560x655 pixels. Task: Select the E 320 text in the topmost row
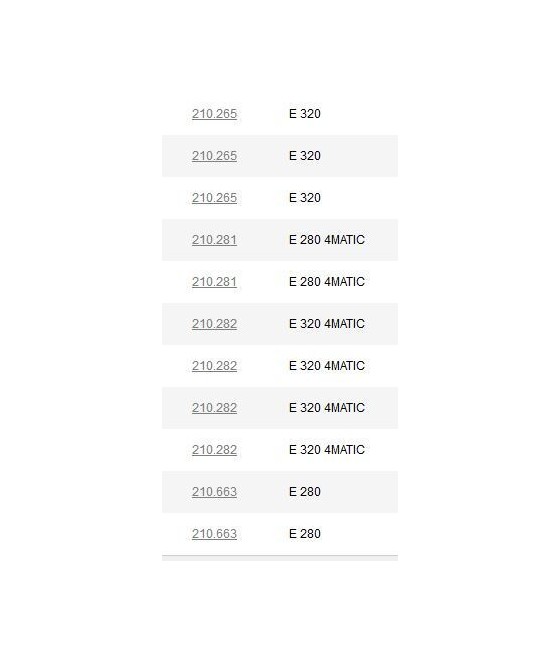coord(305,114)
